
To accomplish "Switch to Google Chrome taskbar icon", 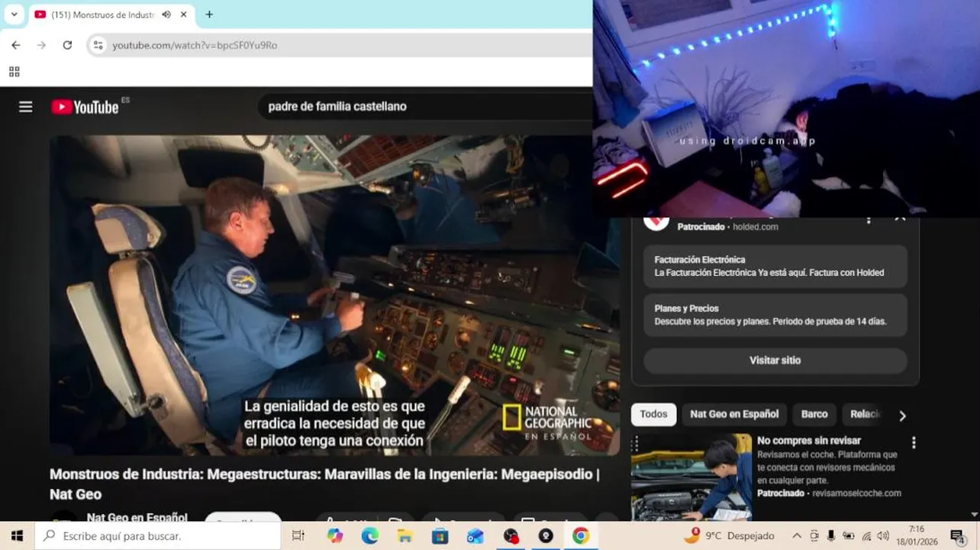I will click(581, 535).
